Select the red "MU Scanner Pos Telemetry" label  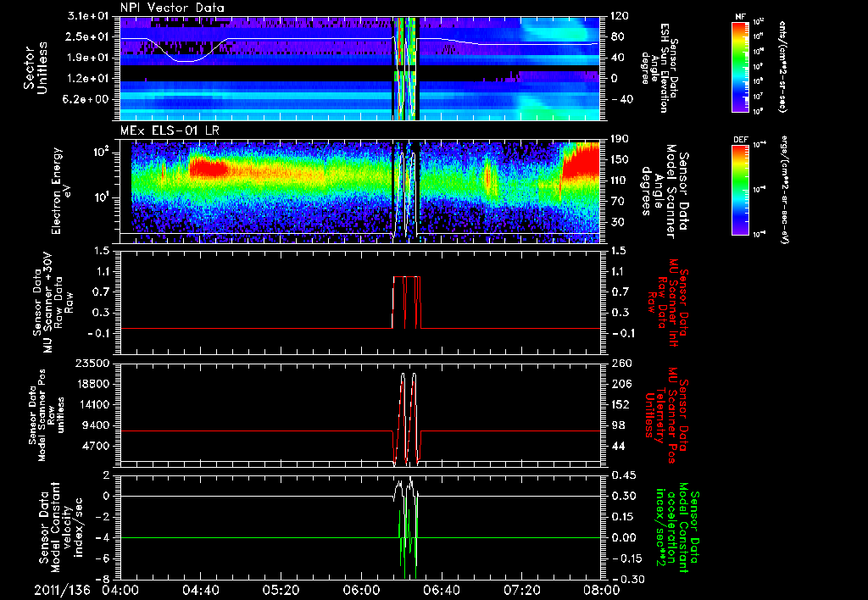666,415
